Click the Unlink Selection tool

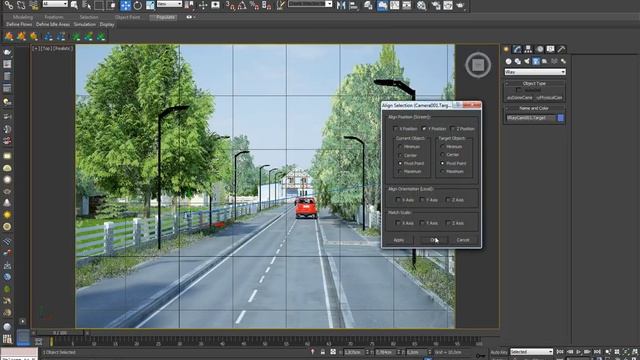tap(21, 5)
